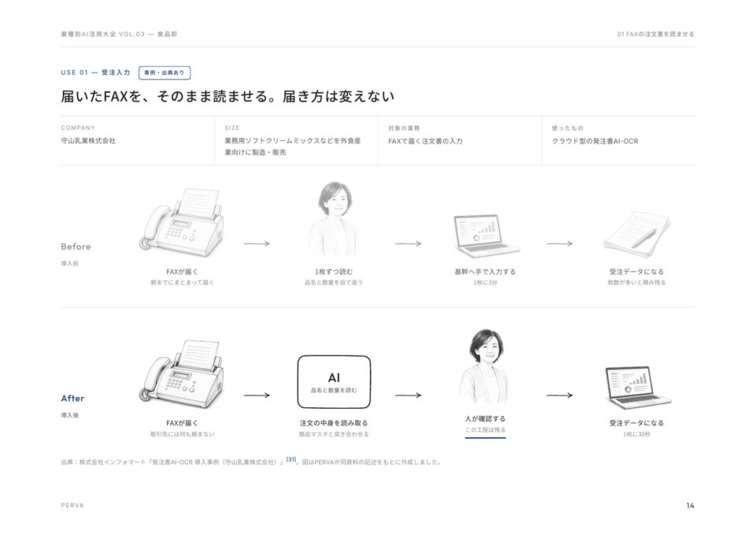Click the AI box labeled 品名と数量を読む
The image size is (756, 535).
coord(334,382)
